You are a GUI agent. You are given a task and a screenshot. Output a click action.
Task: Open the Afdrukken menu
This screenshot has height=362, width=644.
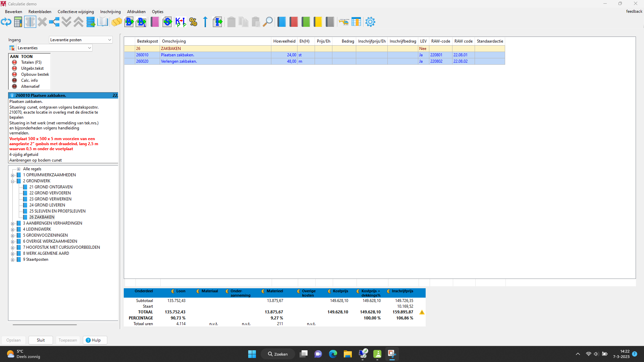coord(136,12)
